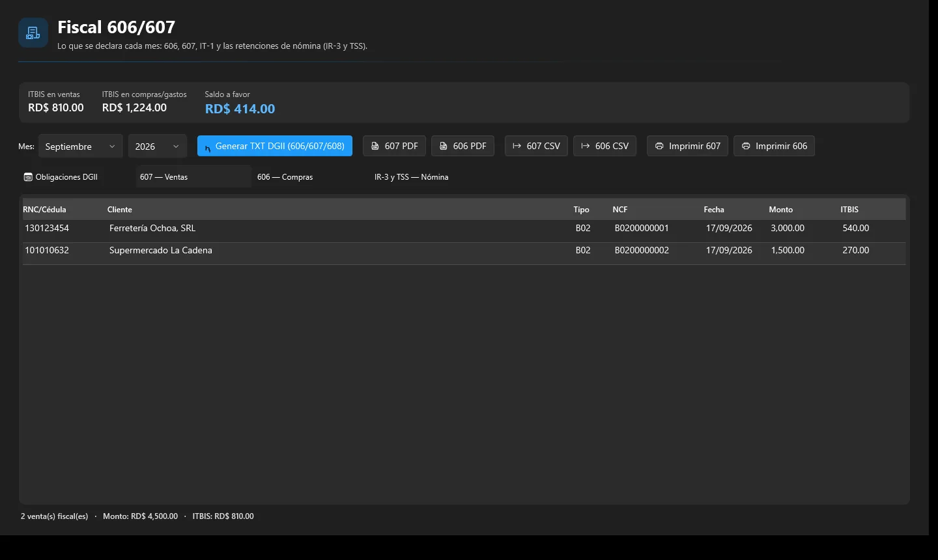Click NCF B0200000001
This screenshot has height=560, width=938.
[642, 229]
